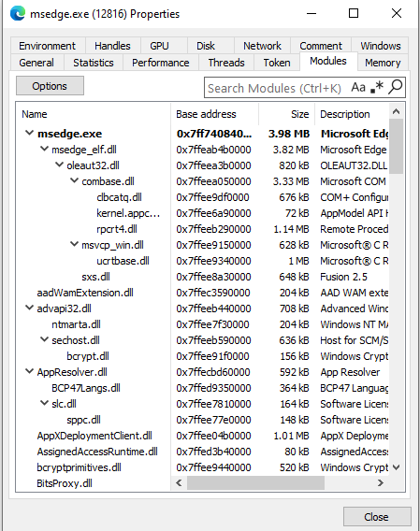Switch to the Memory tab
420x531 pixels.
click(x=383, y=63)
